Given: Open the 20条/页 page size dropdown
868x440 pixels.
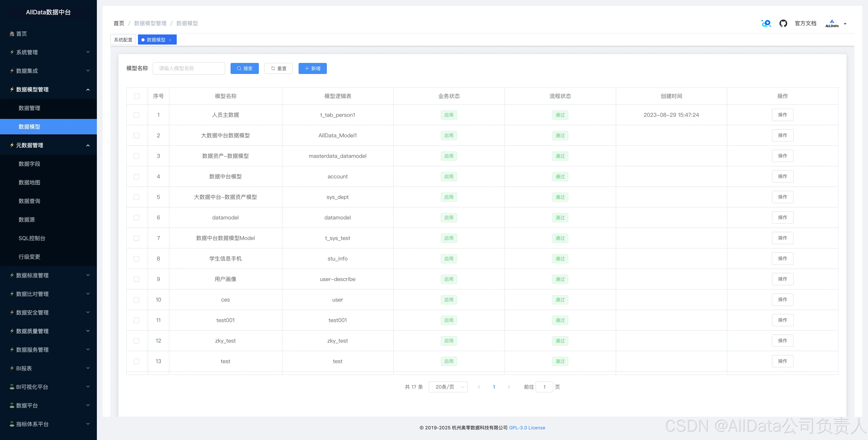Looking at the screenshot, I should (x=448, y=387).
